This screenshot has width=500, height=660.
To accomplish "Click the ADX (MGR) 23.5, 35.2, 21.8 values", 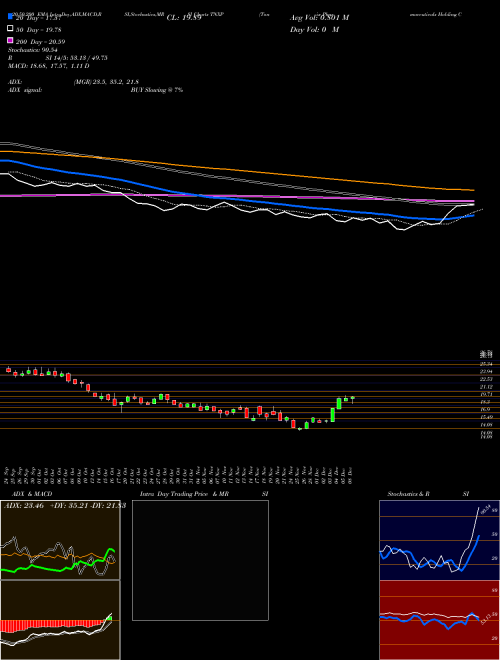I will pyautogui.click(x=106, y=82).
